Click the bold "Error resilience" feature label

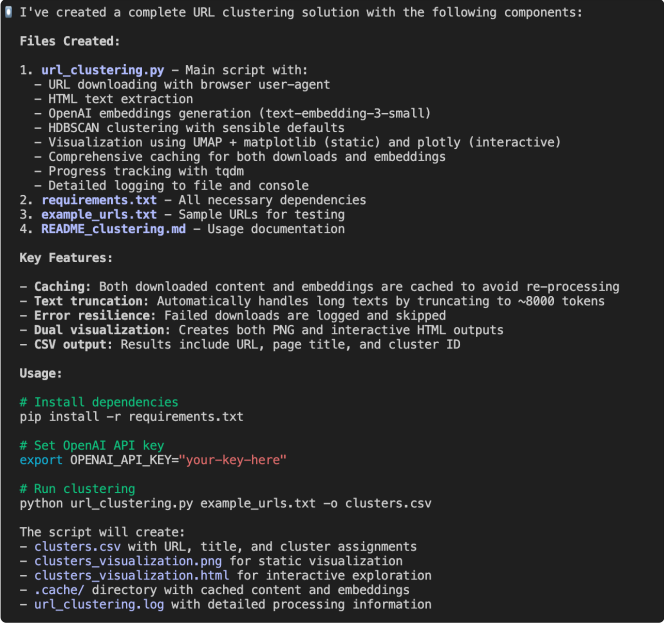click(x=91, y=316)
